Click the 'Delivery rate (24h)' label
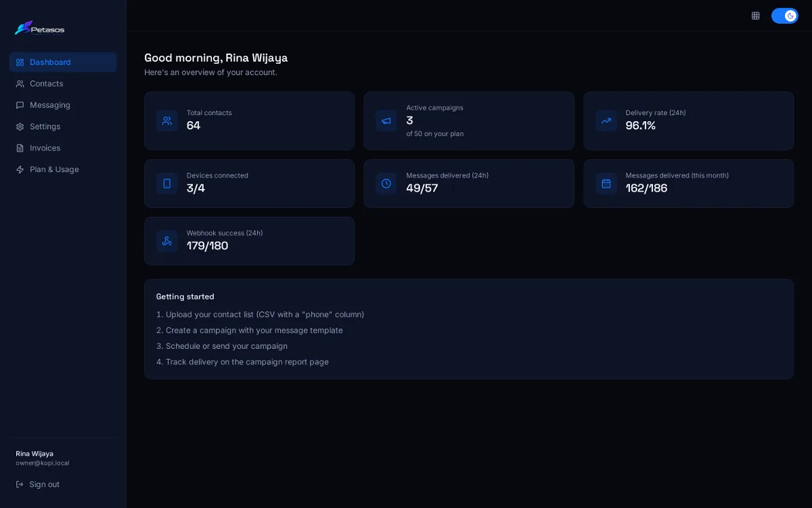The image size is (812, 508). pos(656,113)
